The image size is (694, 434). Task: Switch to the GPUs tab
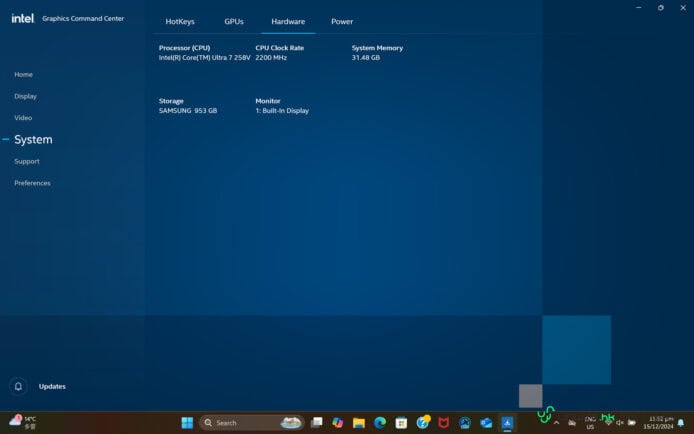pyautogui.click(x=234, y=21)
